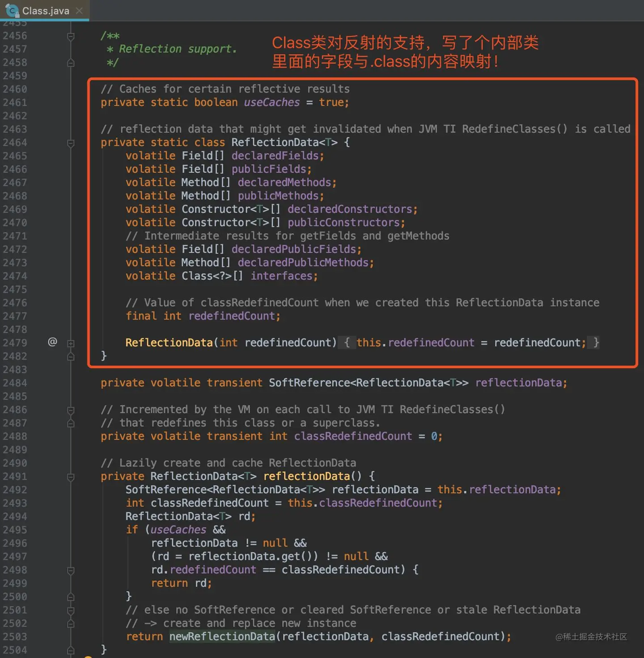The height and width of the screenshot is (658, 644).
Task: Click 'useCaches' in the line 2461 declaration
Action: [x=272, y=102]
